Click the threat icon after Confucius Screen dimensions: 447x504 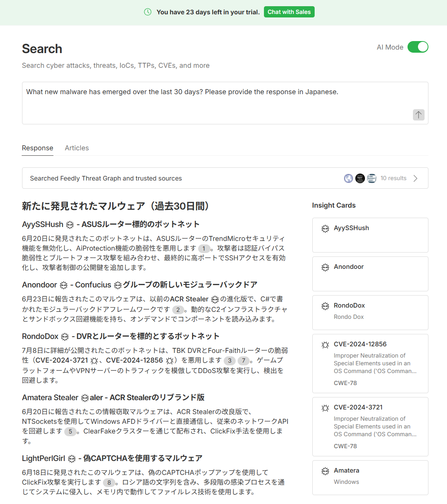point(118,286)
